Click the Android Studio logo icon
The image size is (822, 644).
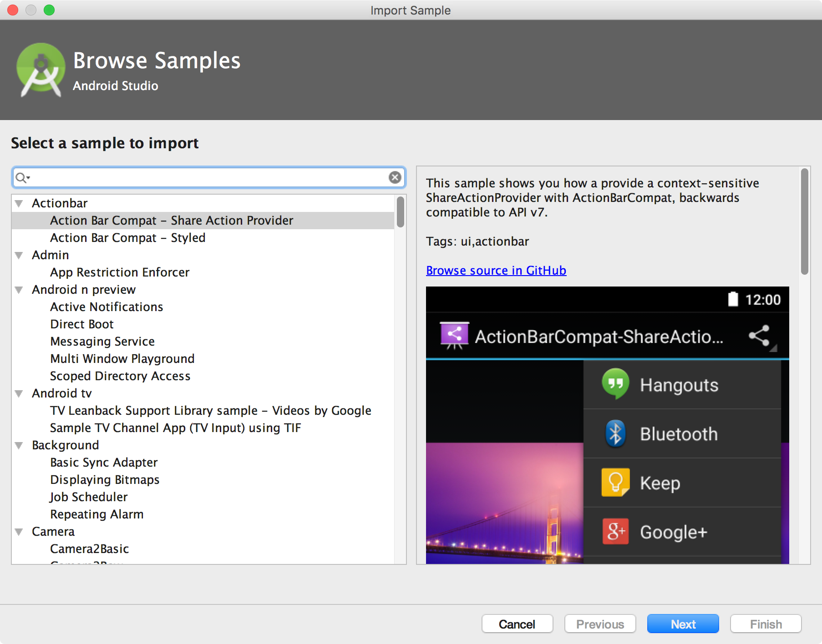41,70
